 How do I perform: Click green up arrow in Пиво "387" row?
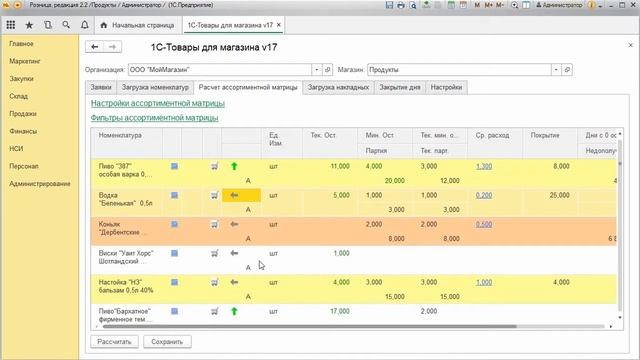pos(234,166)
